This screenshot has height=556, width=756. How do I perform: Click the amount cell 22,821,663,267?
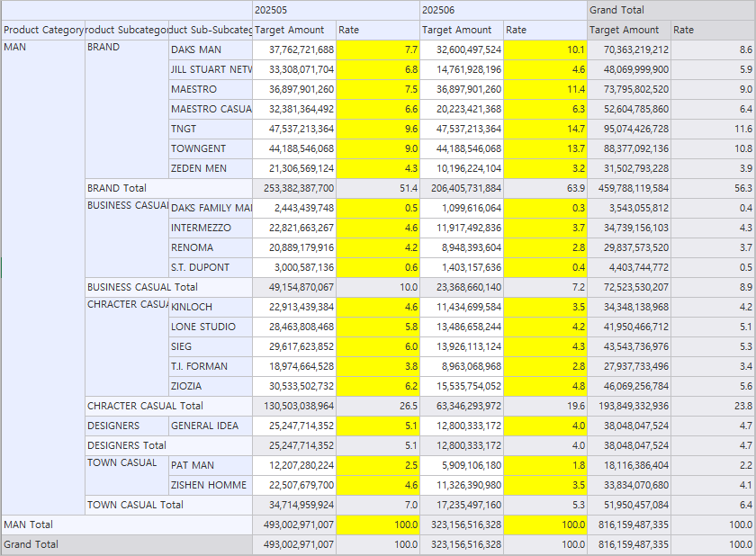pyautogui.click(x=294, y=228)
